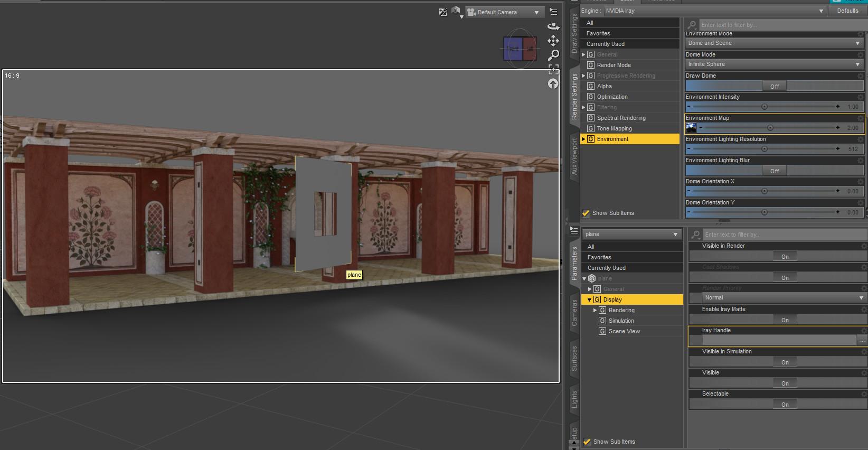Image resolution: width=868 pixels, height=450 pixels.
Task: Switch to the Render Settings side tab
Action: click(x=574, y=96)
